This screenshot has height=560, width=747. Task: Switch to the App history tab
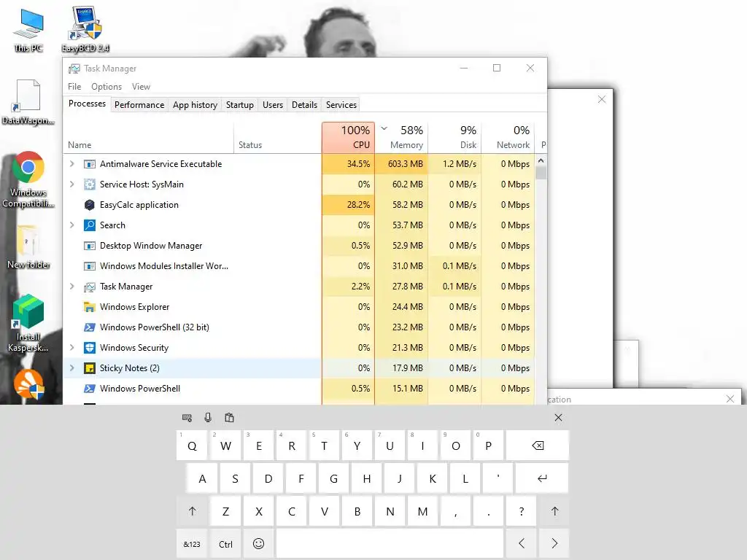pyautogui.click(x=195, y=105)
